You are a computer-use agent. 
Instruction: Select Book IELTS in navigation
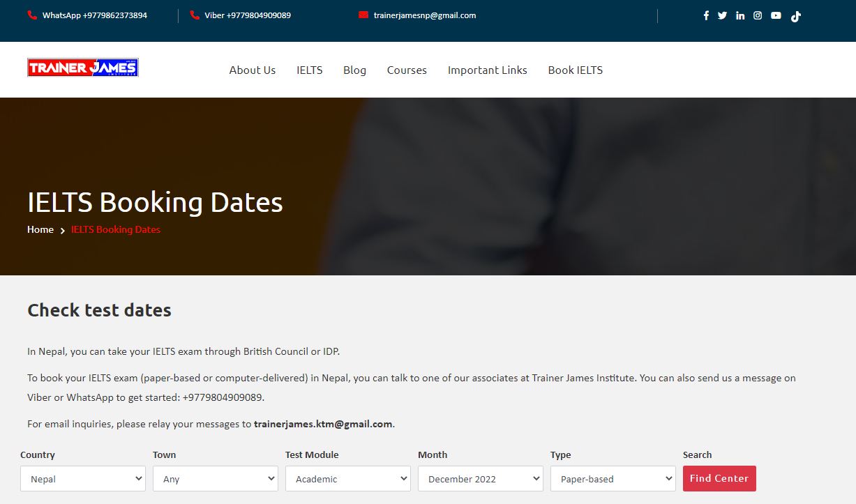click(575, 70)
